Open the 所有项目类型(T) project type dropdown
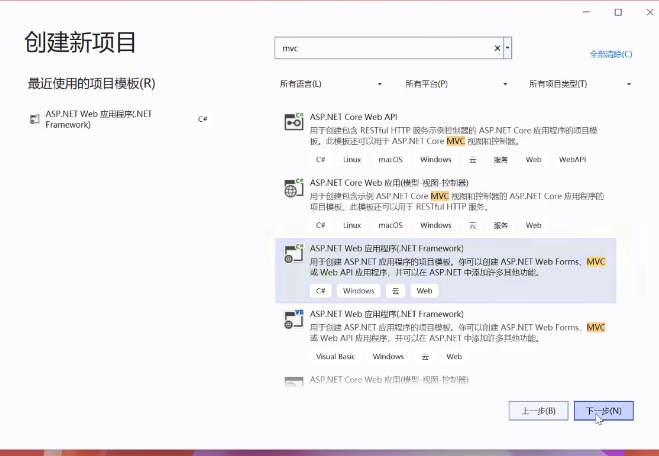The height and width of the screenshot is (456, 659). pyautogui.click(x=580, y=84)
